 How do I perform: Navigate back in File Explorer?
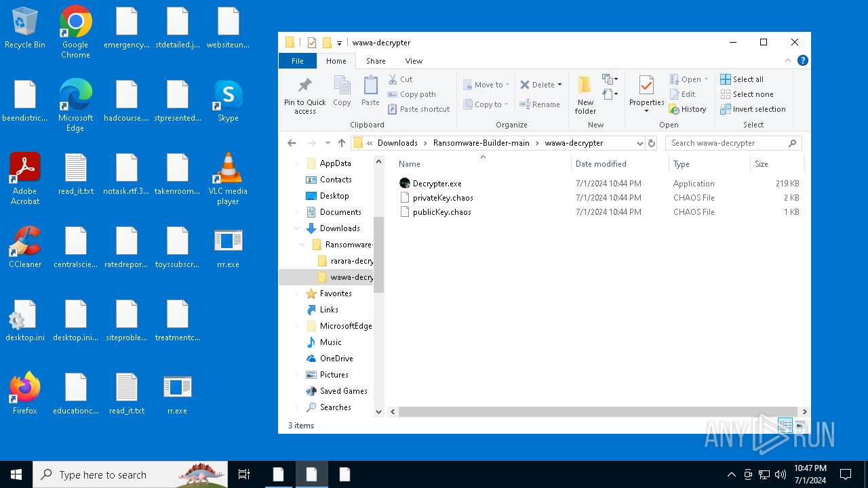tap(292, 143)
